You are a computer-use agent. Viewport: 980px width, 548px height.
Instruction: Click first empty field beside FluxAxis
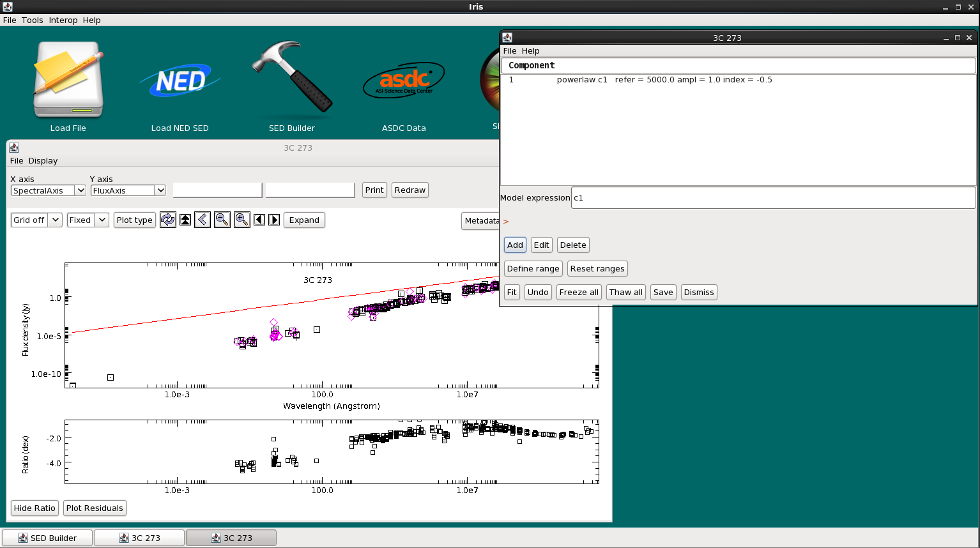point(217,190)
